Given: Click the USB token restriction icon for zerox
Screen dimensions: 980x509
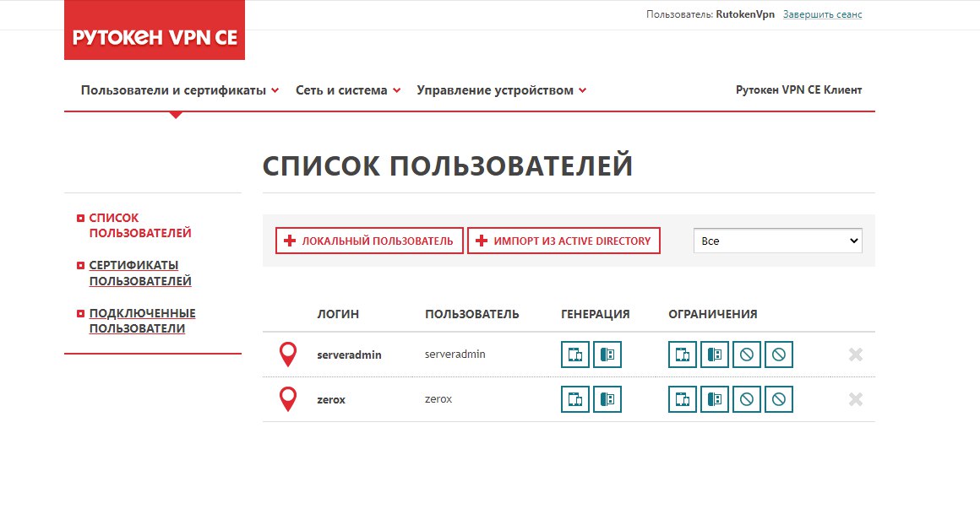Looking at the screenshot, I should click(x=715, y=400).
